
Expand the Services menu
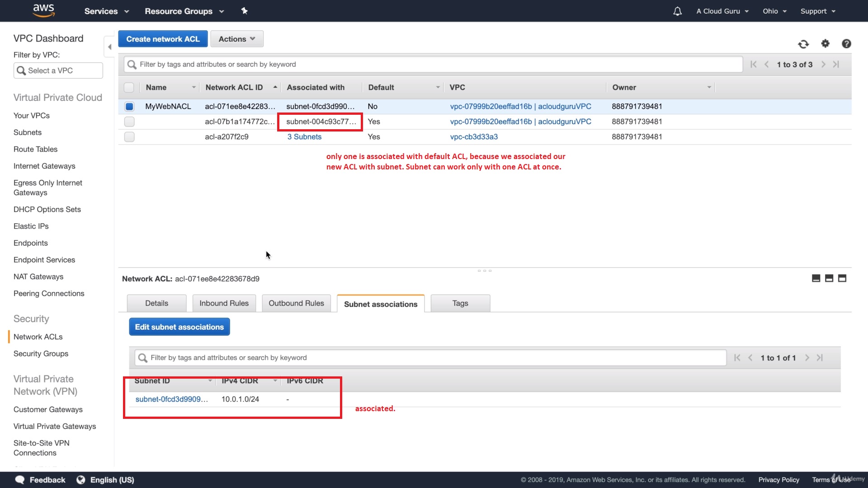coord(107,11)
